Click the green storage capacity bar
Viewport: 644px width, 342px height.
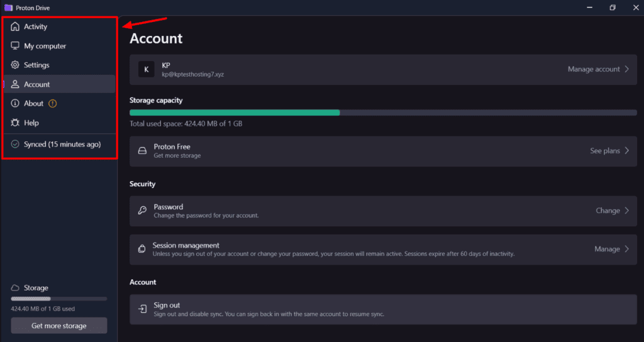(x=235, y=113)
